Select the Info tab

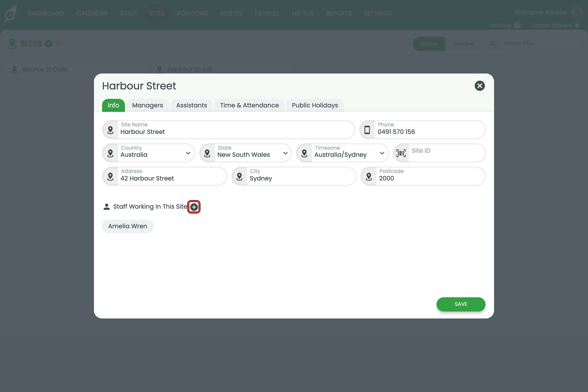(x=113, y=105)
